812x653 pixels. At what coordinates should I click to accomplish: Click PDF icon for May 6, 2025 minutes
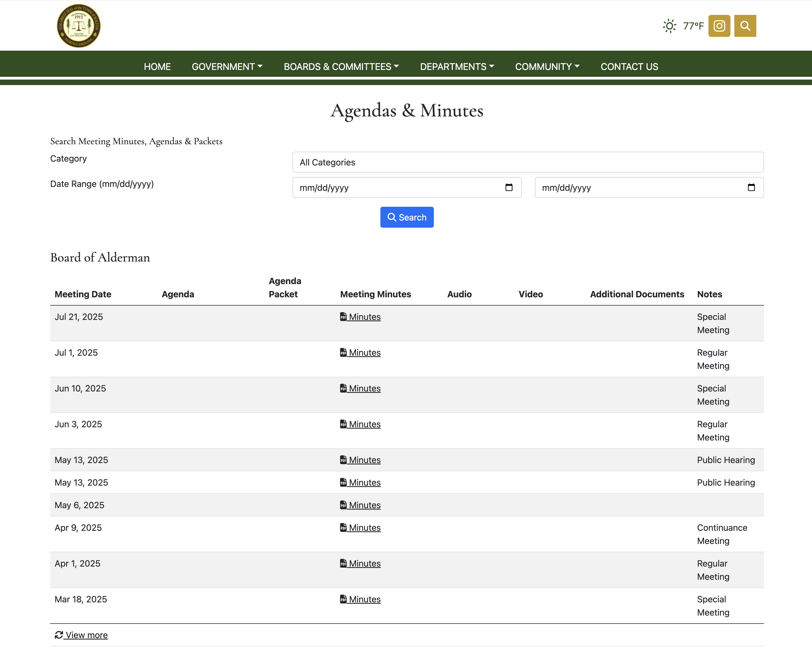click(343, 505)
